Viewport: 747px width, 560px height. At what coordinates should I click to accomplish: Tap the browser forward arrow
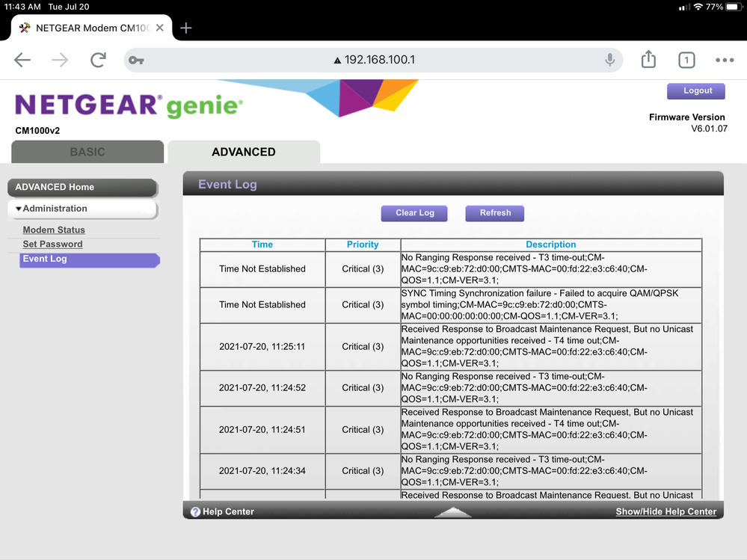(60, 61)
